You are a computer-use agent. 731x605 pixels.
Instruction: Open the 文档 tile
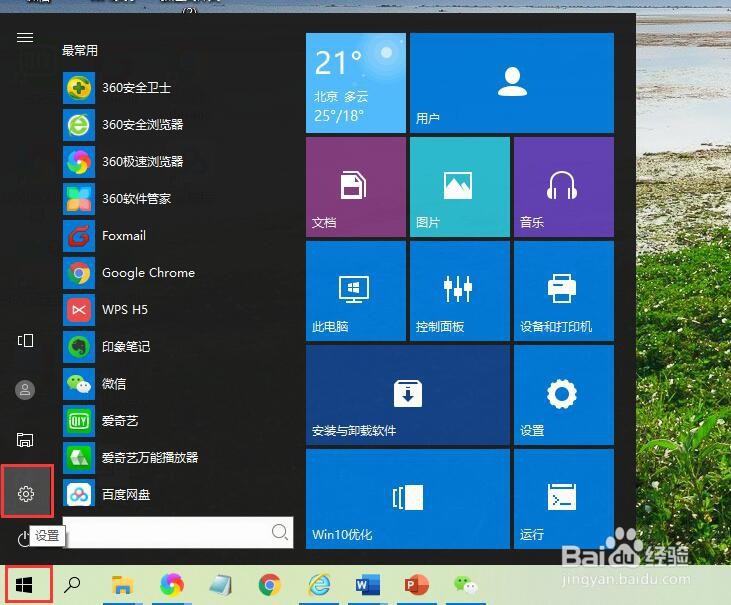pyautogui.click(x=356, y=187)
